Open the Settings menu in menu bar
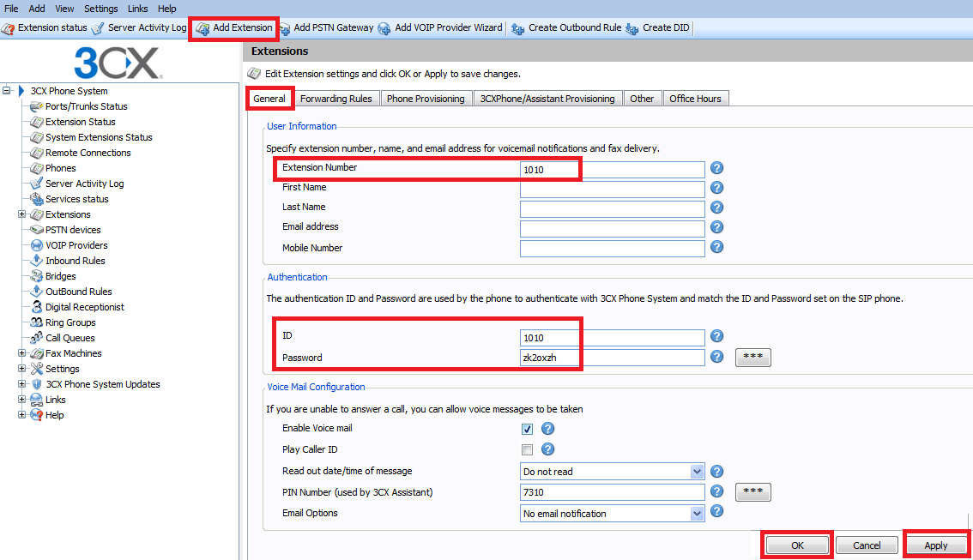The image size is (973, 560). [x=100, y=9]
